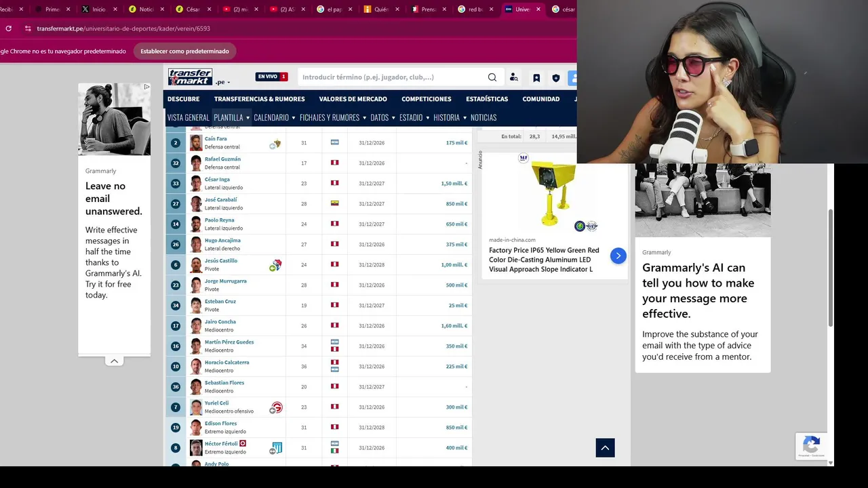Click Héctor Fértoli's club badge icon

coord(275,448)
